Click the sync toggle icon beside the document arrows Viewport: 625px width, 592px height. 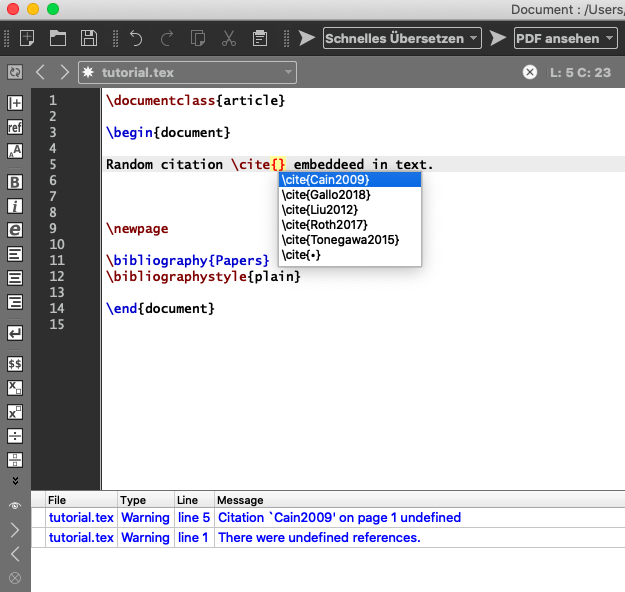tap(15, 72)
